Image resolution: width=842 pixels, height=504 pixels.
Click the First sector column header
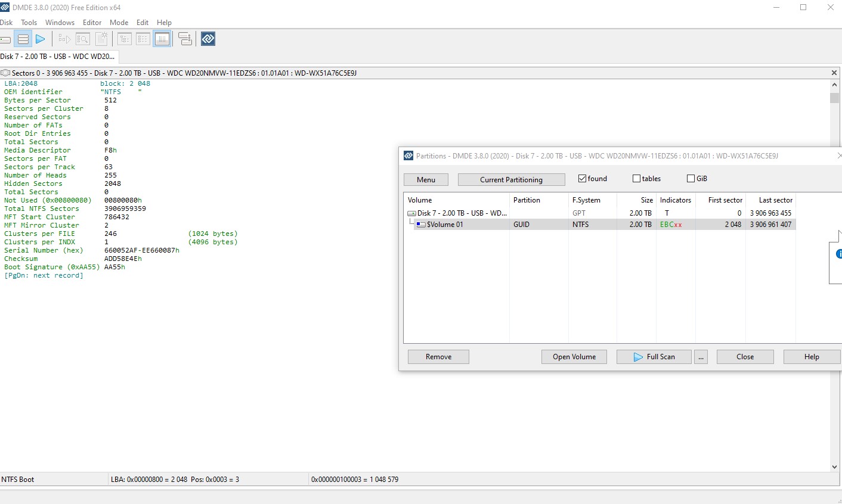720,200
